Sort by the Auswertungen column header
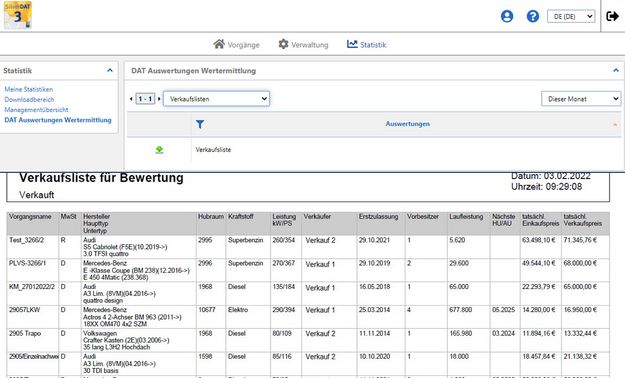This screenshot has width=625, height=378. (407, 124)
